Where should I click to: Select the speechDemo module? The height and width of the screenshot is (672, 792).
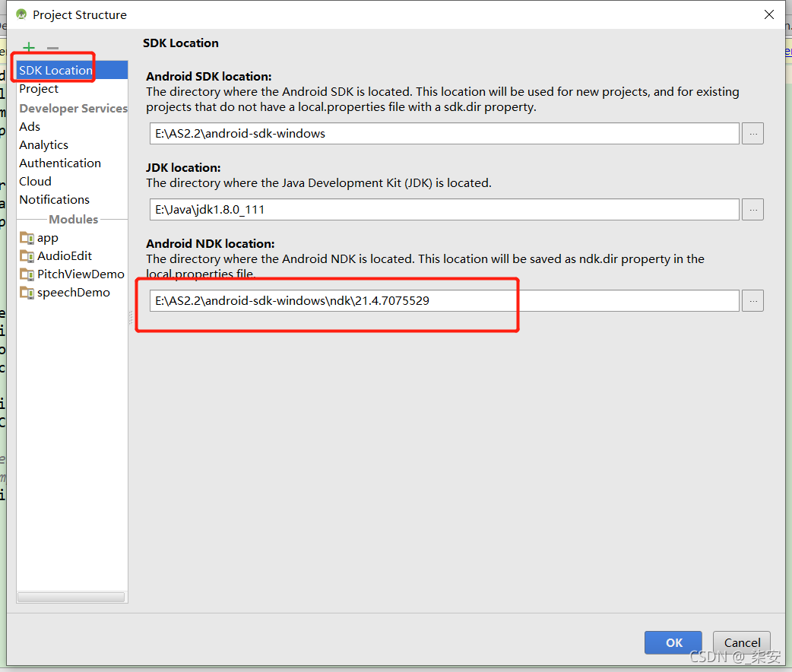click(73, 293)
